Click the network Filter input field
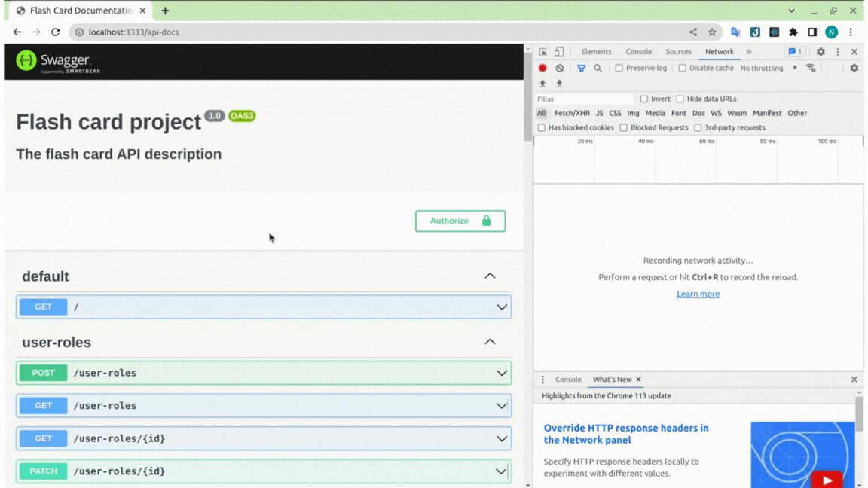868x488 pixels. (584, 98)
